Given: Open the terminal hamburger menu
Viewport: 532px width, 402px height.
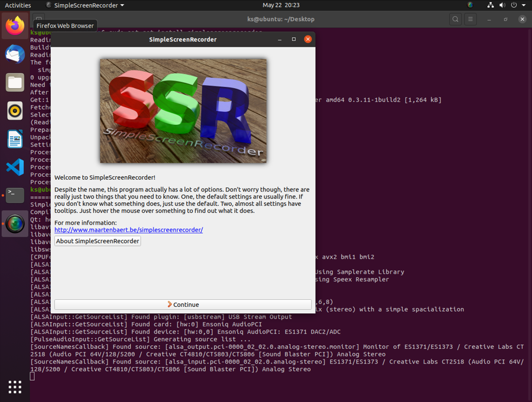Looking at the screenshot, I should 471,19.
